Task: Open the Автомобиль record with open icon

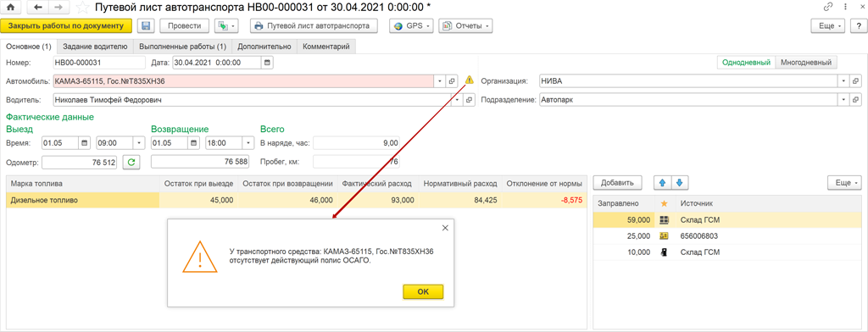Action: click(x=452, y=81)
